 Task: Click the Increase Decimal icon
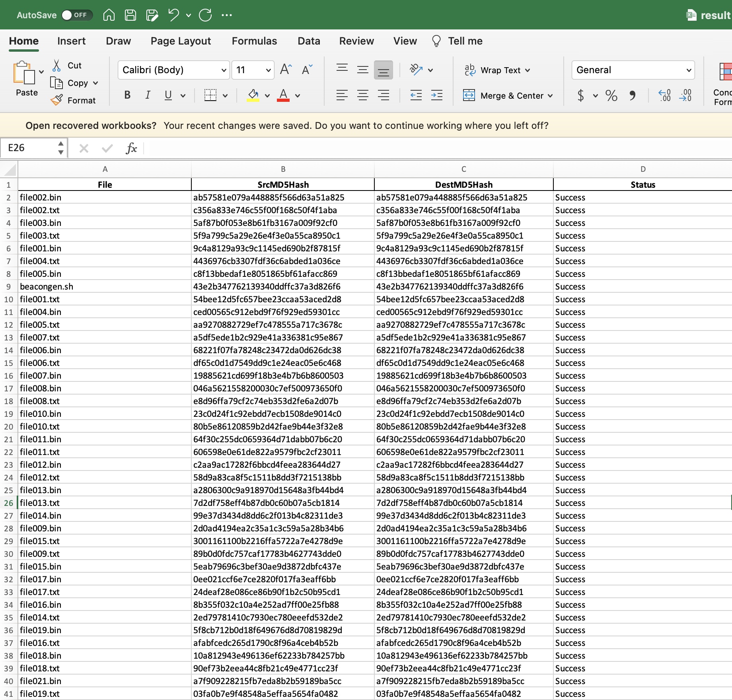(665, 95)
